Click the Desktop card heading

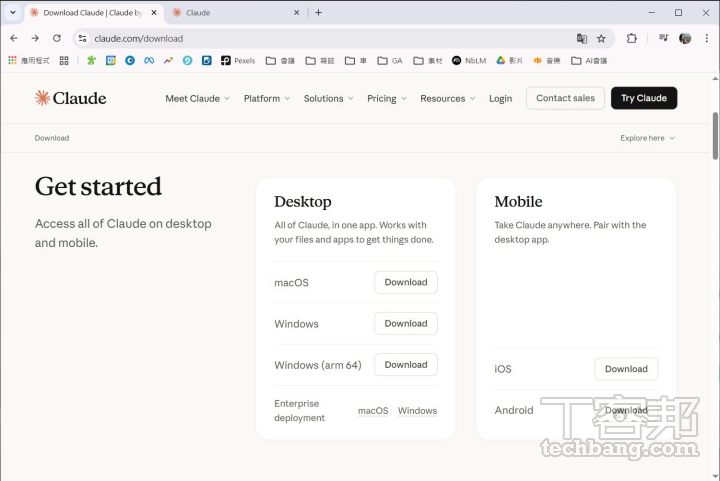(x=303, y=202)
